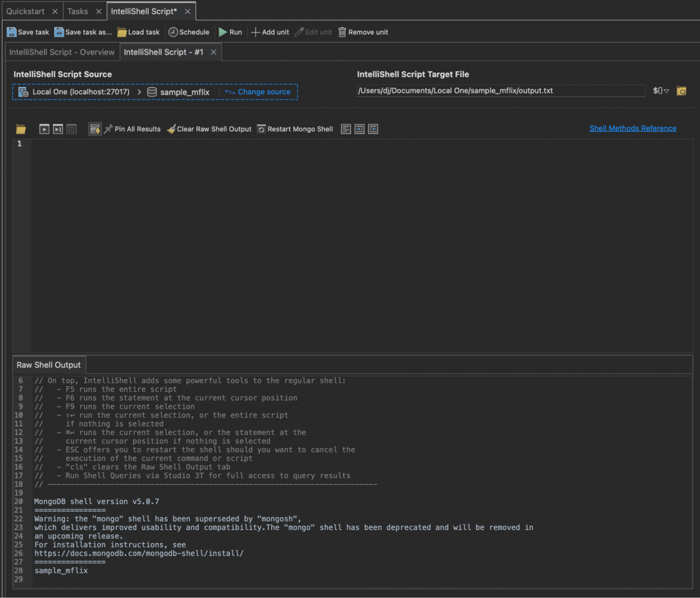This screenshot has width=700, height=598.
Task: Click the Save task icon
Action: tap(27, 32)
